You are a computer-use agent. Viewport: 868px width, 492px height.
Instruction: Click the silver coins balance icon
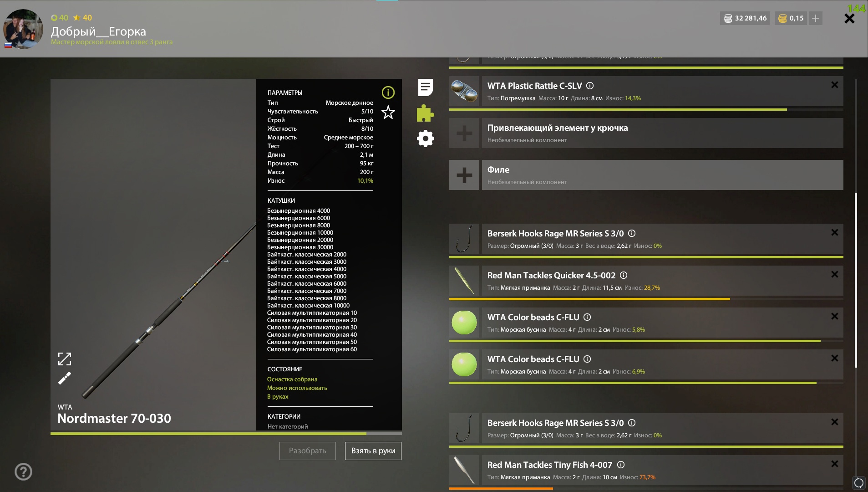coord(728,18)
